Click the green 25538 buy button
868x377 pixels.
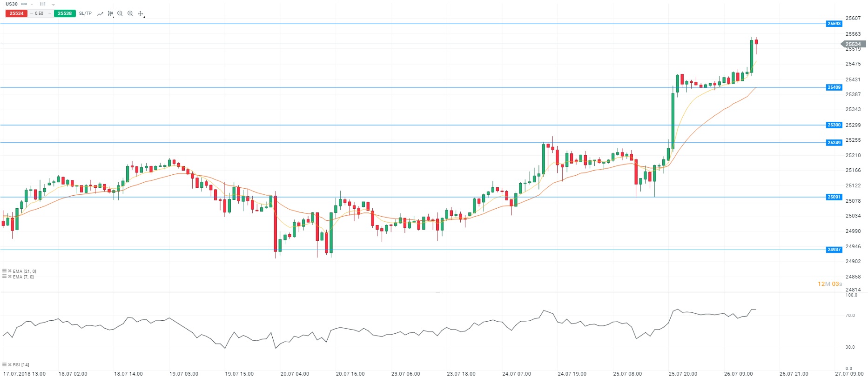(x=65, y=13)
